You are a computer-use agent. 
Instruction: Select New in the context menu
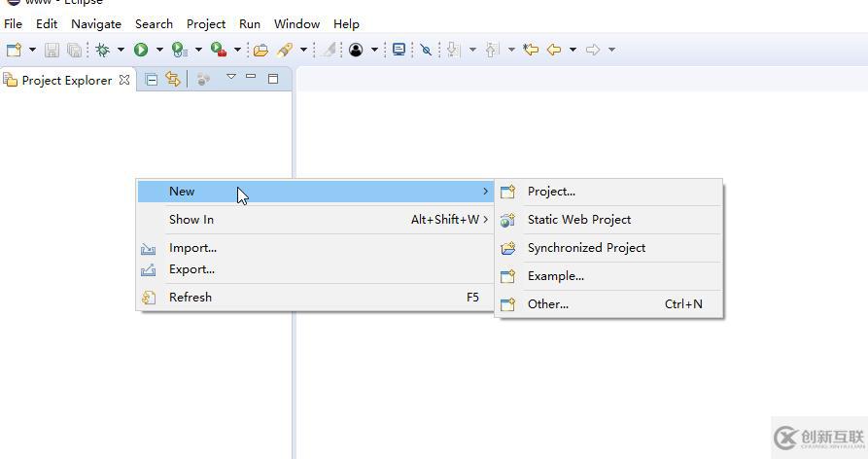(x=316, y=192)
